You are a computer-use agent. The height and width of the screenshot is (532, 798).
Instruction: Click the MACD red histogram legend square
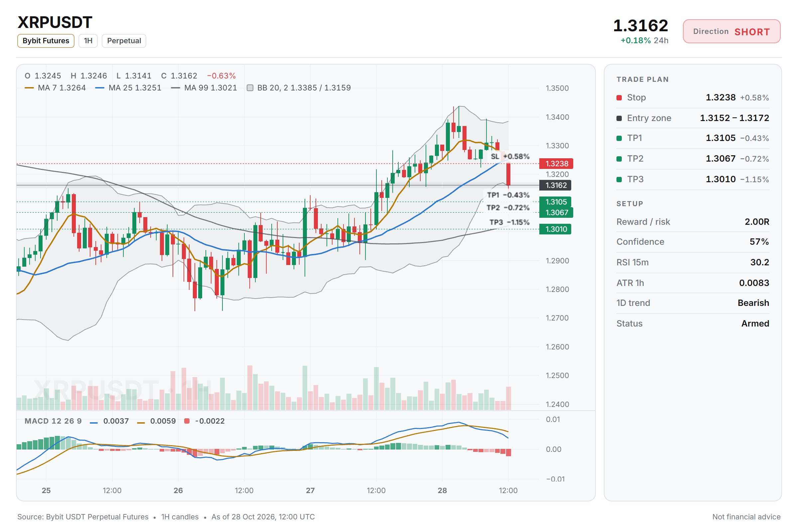(x=187, y=421)
